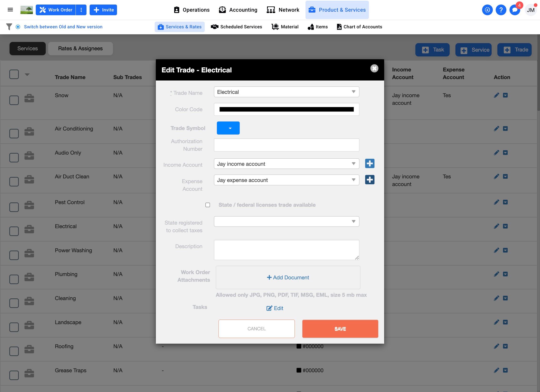Toggle Old and New version radio
The width and height of the screenshot is (540, 392).
click(x=18, y=27)
